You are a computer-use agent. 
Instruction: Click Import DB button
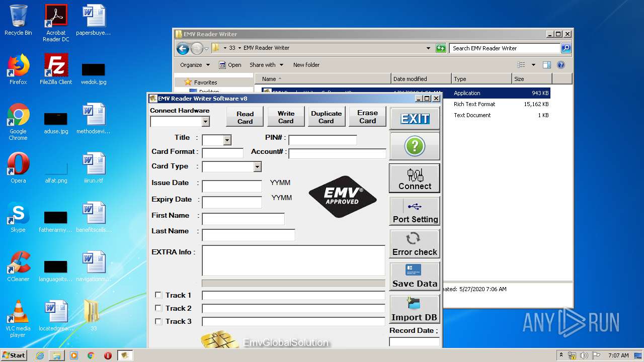pos(415,309)
